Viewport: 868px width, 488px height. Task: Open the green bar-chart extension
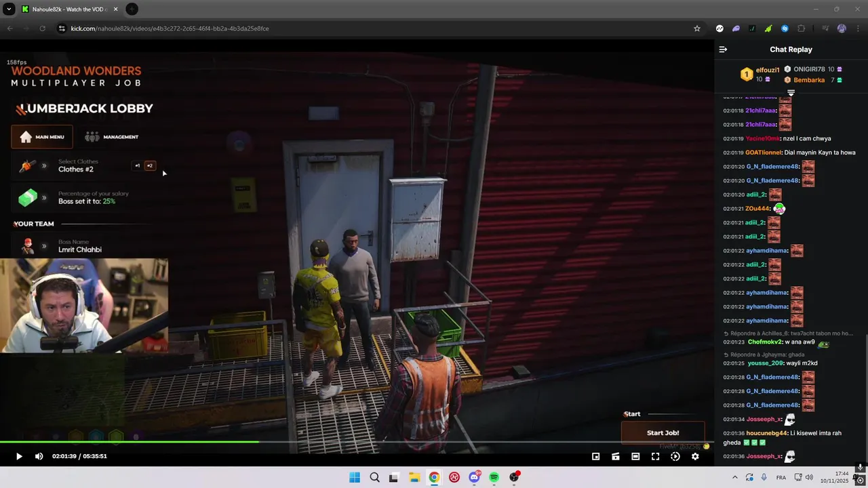pos(768,28)
